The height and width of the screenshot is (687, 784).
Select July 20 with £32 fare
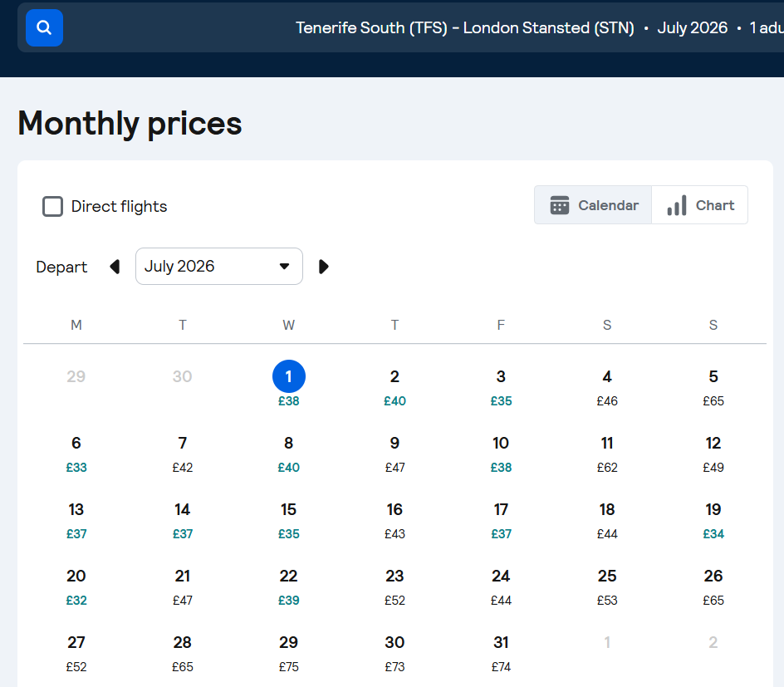76,586
